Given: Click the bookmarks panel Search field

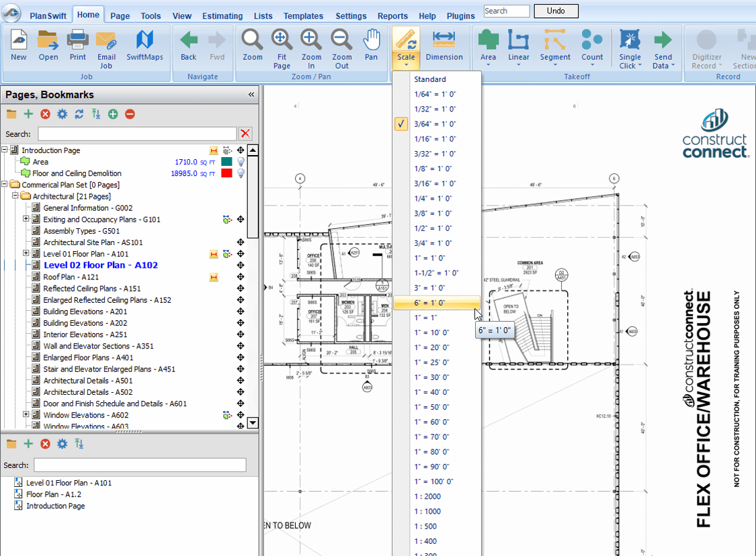Looking at the screenshot, I should [140, 465].
